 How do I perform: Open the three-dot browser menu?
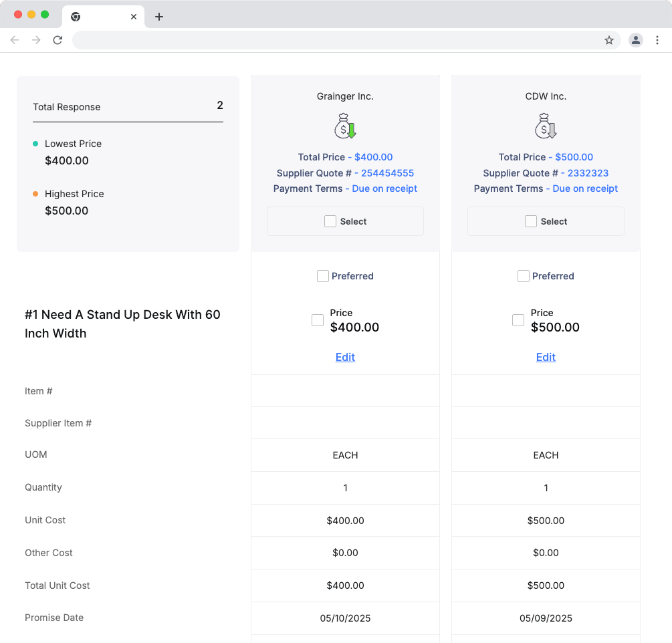click(x=657, y=40)
